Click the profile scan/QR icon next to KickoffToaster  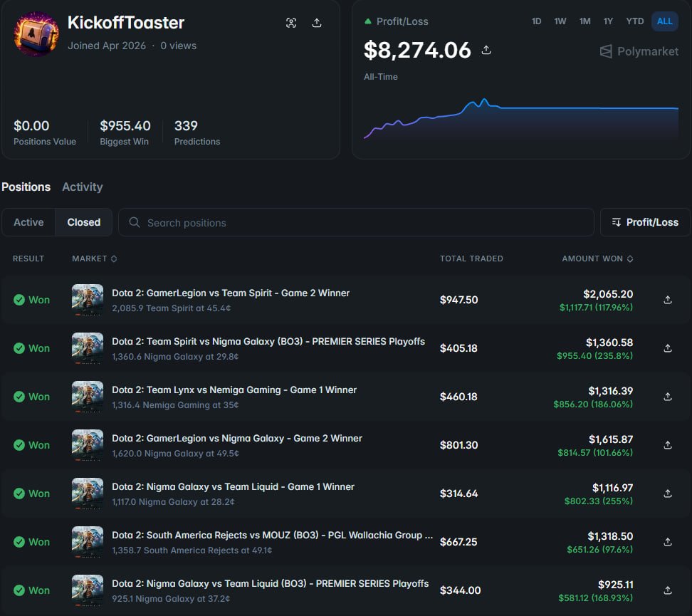[291, 23]
